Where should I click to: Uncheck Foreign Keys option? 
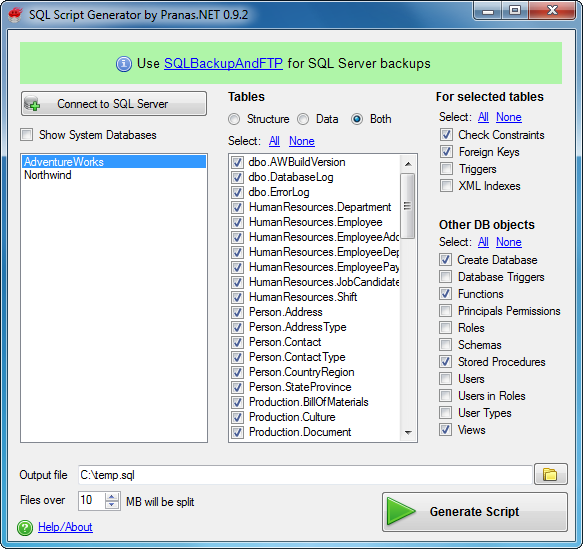446,152
